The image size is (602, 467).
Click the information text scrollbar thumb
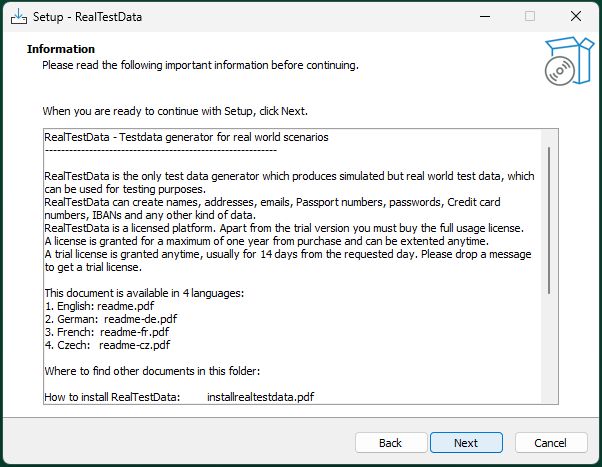click(549, 220)
